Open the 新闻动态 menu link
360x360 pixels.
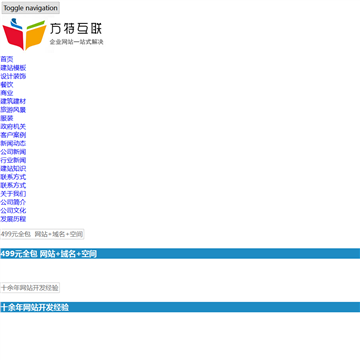coord(13,143)
